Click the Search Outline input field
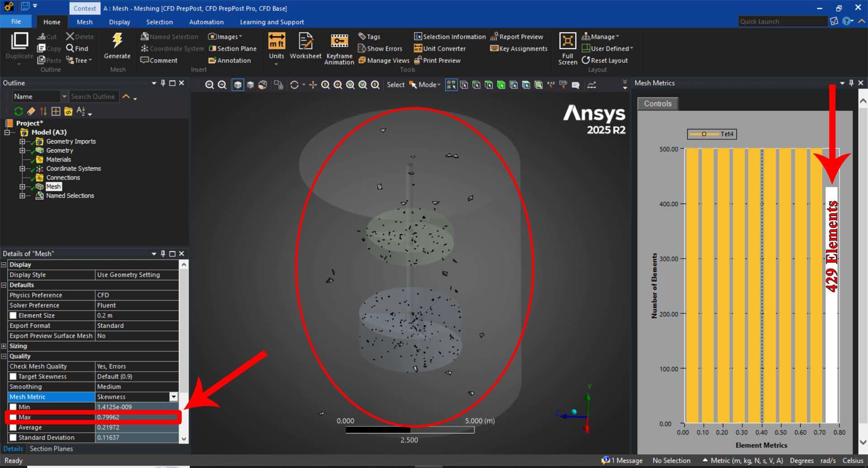Viewport: 868px width, 468px height. [93, 96]
